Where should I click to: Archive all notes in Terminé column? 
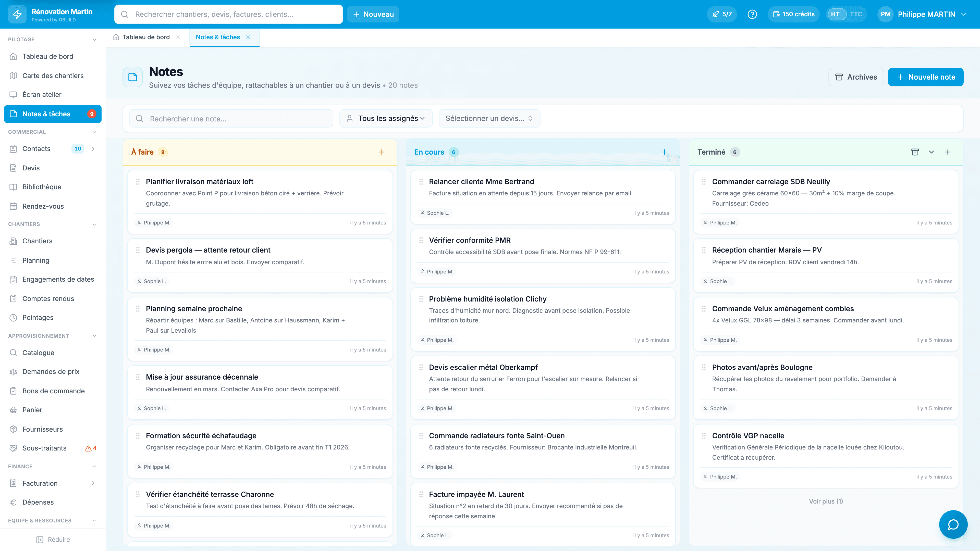pyautogui.click(x=915, y=152)
